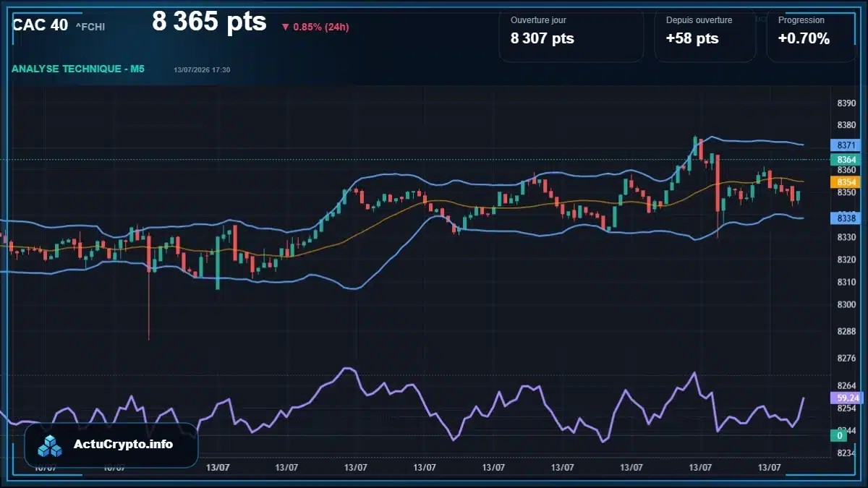Select the Depuis ouverture +58 pts card

pyautogui.click(x=705, y=35)
